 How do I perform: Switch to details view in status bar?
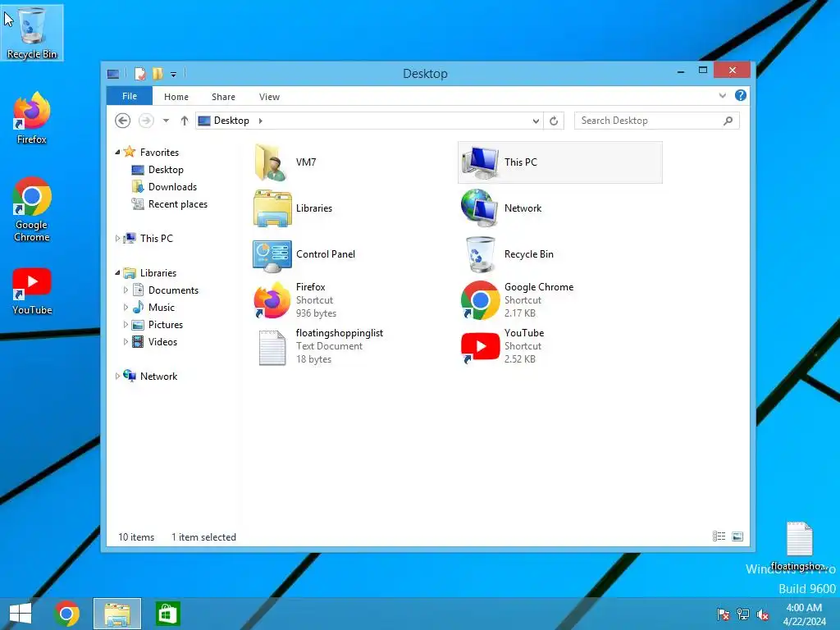point(719,536)
